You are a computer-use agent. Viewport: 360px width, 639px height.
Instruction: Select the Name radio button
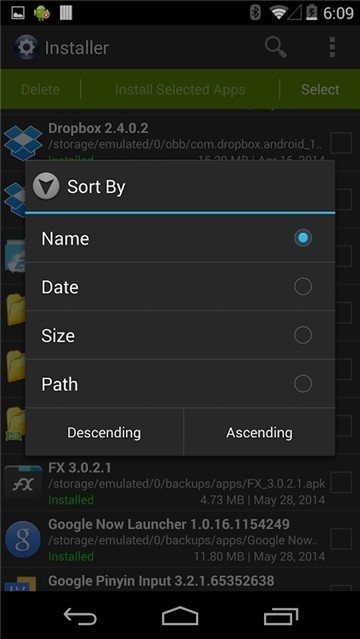point(303,238)
